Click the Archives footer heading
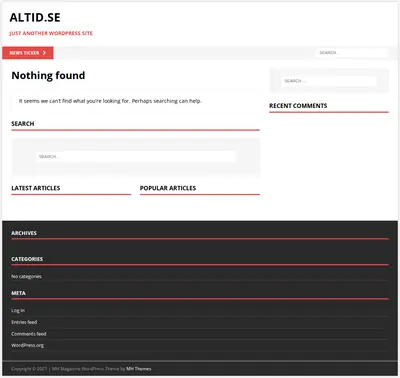The height and width of the screenshot is (378, 400). coord(24,233)
